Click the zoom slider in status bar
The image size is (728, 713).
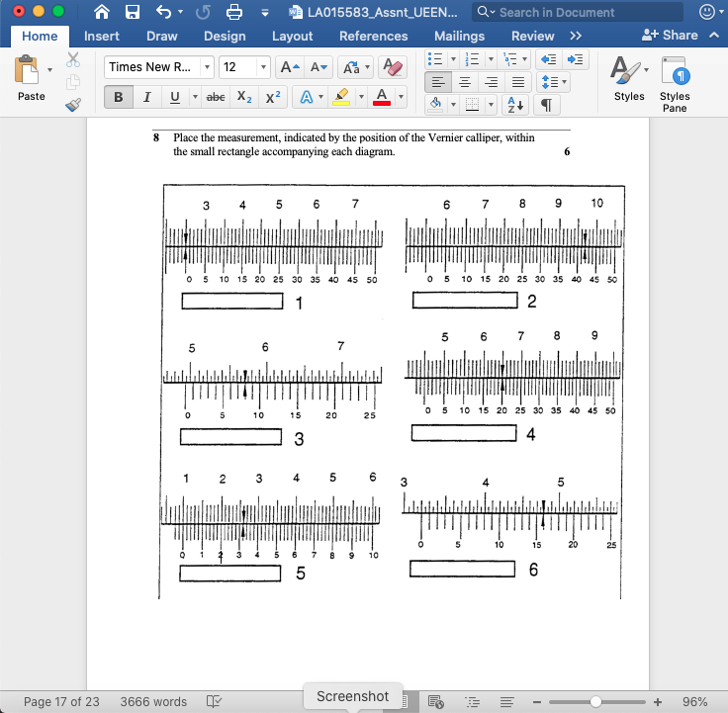coord(595,701)
